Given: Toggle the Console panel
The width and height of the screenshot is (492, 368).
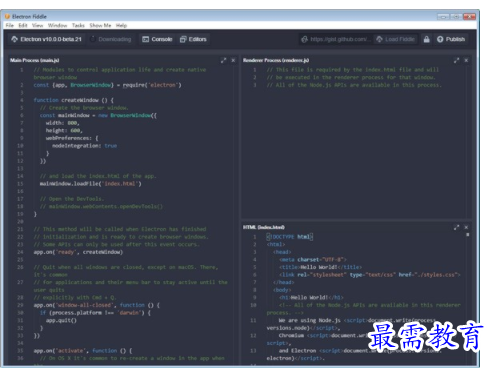Looking at the screenshot, I should pos(157,39).
